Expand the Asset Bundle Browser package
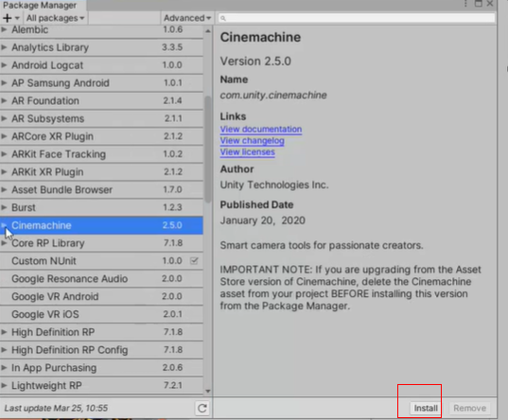 click(x=4, y=190)
